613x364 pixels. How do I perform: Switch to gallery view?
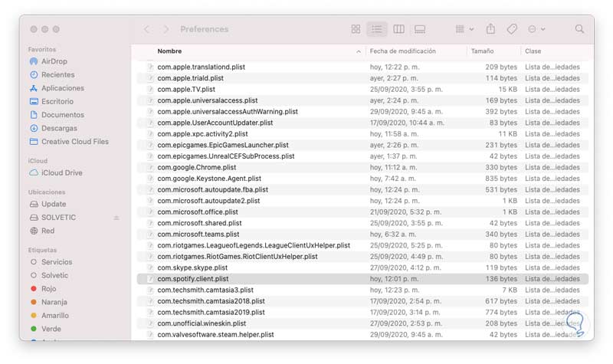[420, 29]
